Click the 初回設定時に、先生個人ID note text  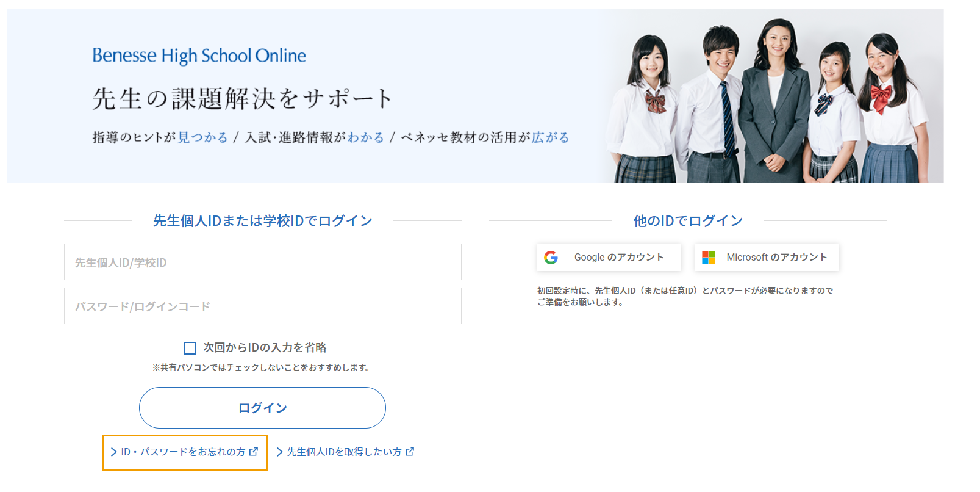[x=685, y=296]
